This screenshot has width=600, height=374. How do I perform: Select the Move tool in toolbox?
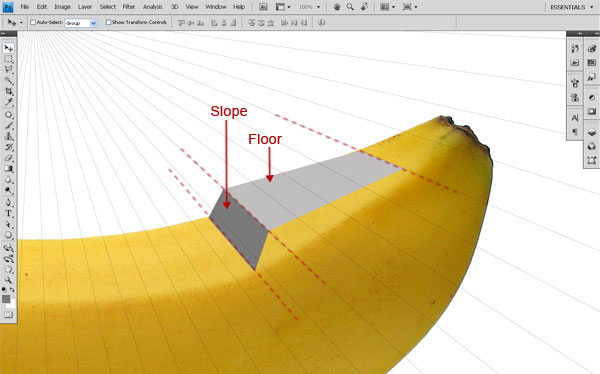(8, 48)
